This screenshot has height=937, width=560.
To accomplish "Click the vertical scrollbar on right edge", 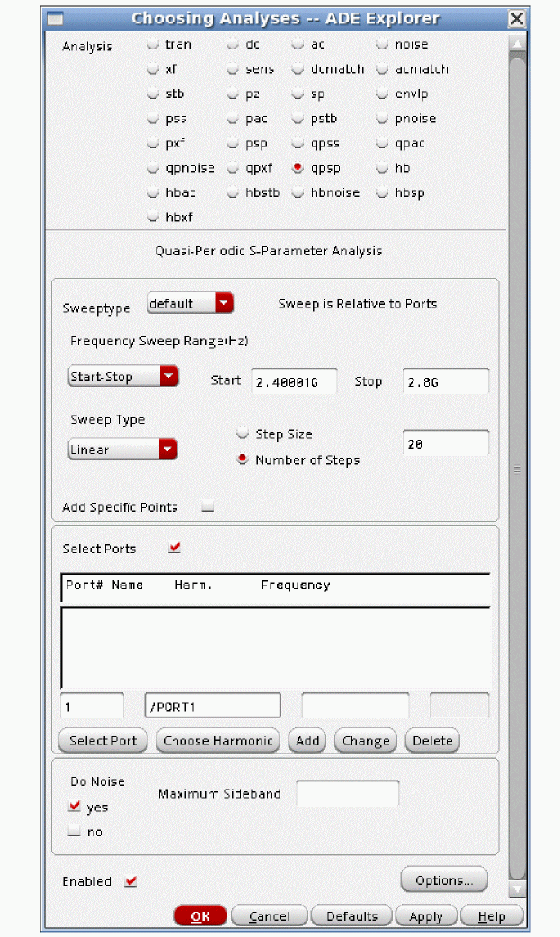I will (517, 468).
